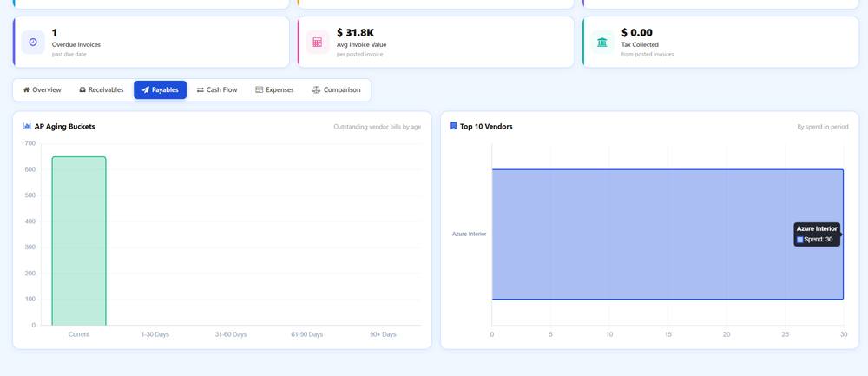
Task: Click the "Current" axis label
Action: pyautogui.click(x=79, y=334)
